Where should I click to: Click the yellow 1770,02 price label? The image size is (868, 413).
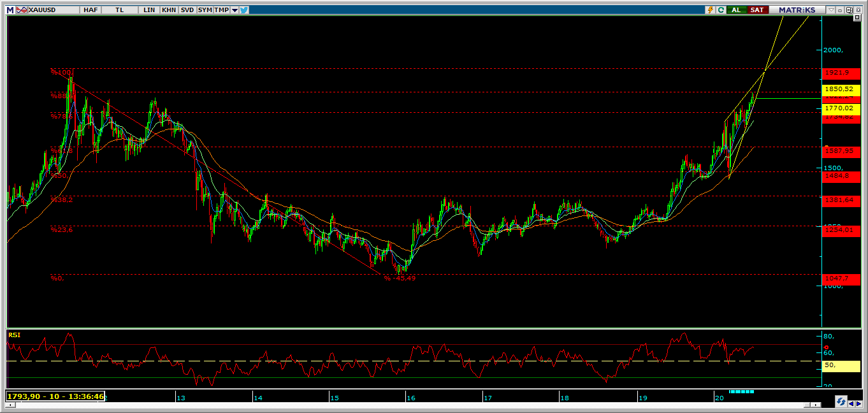point(841,110)
